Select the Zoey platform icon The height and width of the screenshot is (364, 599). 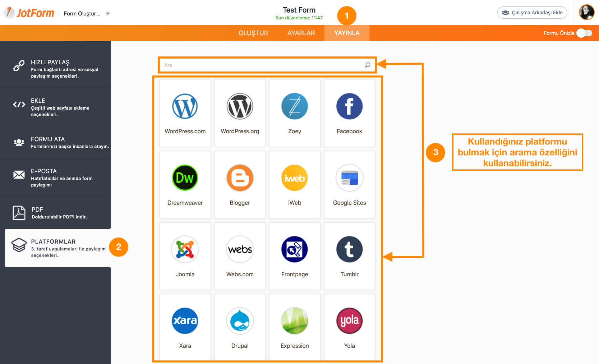point(295,106)
